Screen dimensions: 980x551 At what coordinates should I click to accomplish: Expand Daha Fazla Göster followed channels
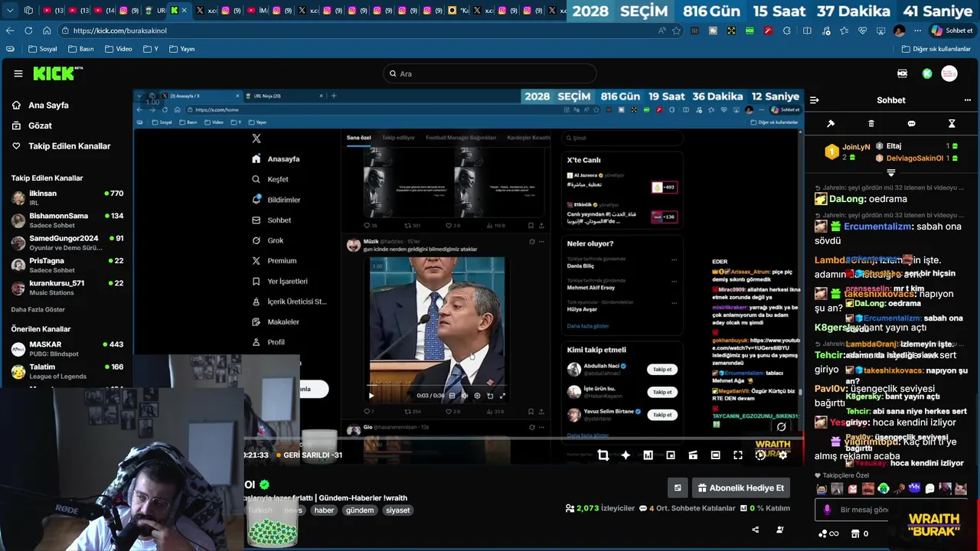(x=38, y=310)
